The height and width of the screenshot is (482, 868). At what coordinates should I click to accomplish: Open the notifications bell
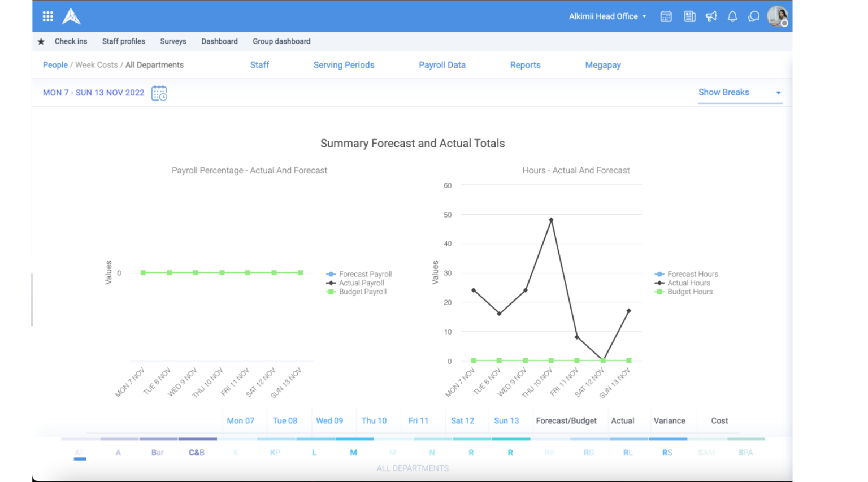coord(732,16)
